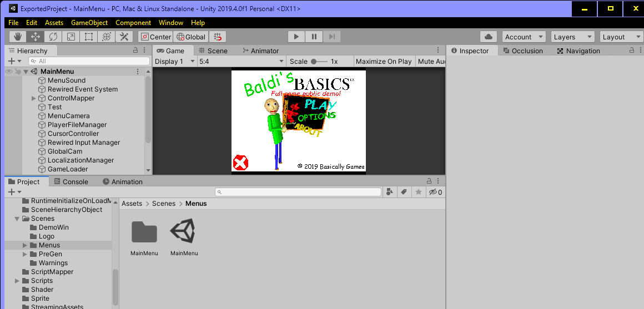Open Layout dropdown

pos(621,37)
